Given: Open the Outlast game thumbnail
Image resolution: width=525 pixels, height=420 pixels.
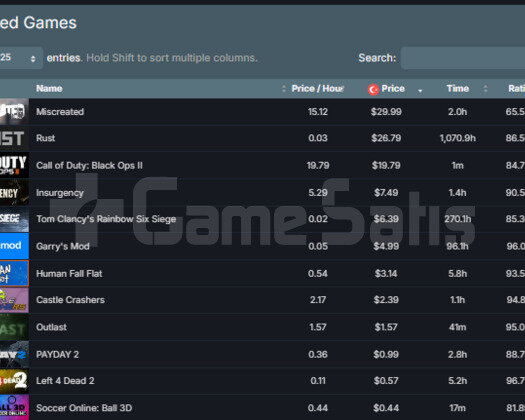Looking at the screenshot, I should (14, 327).
